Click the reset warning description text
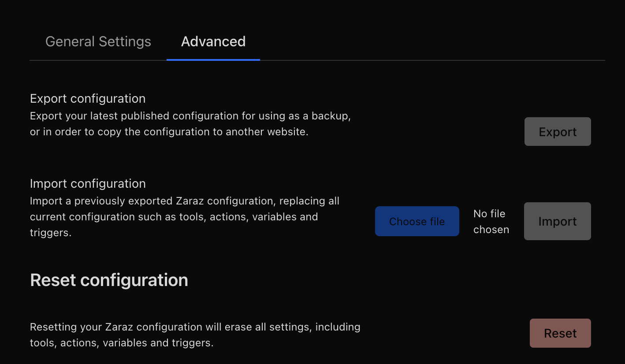 [x=195, y=335]
